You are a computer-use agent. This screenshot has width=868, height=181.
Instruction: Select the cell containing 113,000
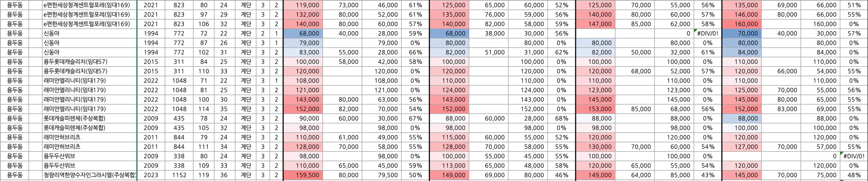(450, 165)
